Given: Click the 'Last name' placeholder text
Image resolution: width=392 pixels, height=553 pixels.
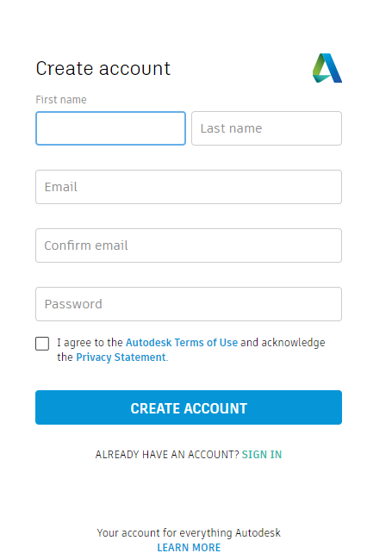Looking at the screenshot, I should pyautogui.click(x=231, y=128).
